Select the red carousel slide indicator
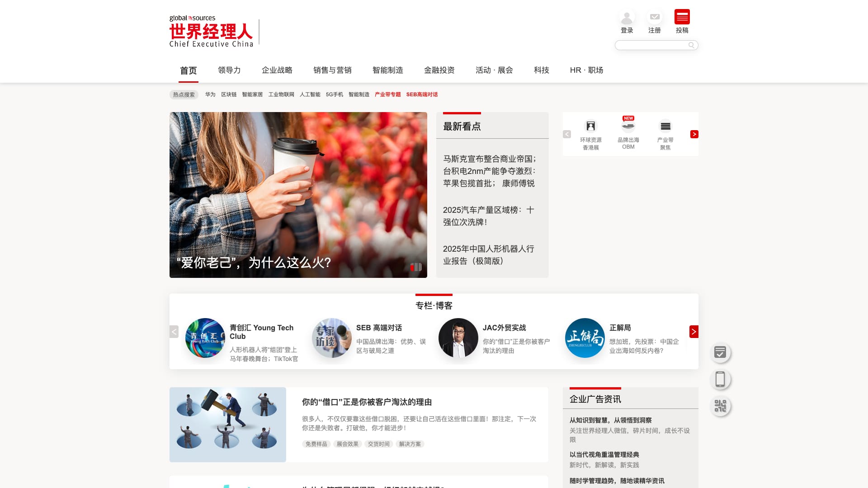The image size is (868, 488). click(x=412, y=267)
